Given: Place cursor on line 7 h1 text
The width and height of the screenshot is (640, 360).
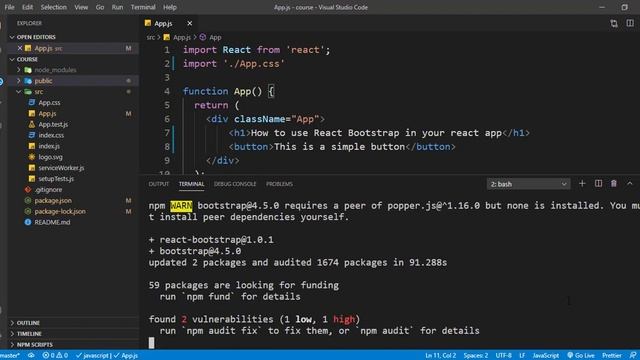Looking at the screenshot, I should click(376, 133).
